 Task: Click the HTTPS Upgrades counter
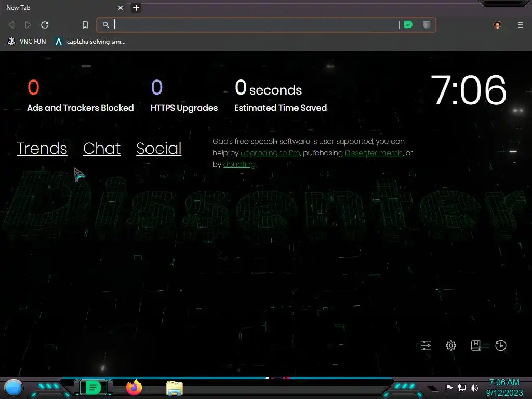184,95
